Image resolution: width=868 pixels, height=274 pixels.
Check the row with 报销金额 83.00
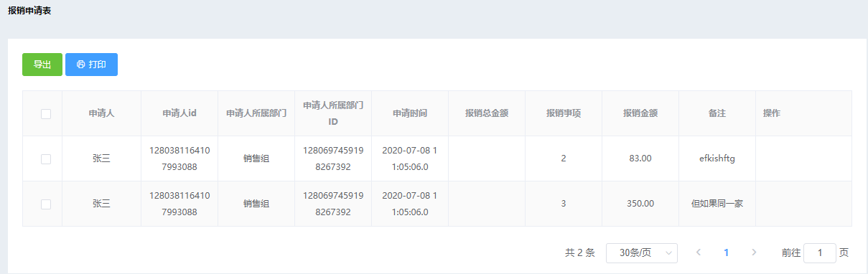[x=46, y=159]
